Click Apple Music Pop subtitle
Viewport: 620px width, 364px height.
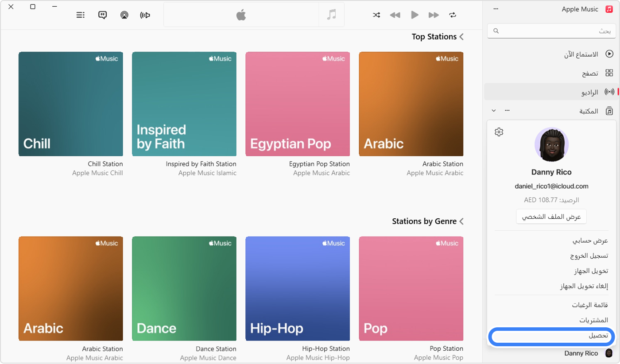pyautogui.click(x=438, y=358)
